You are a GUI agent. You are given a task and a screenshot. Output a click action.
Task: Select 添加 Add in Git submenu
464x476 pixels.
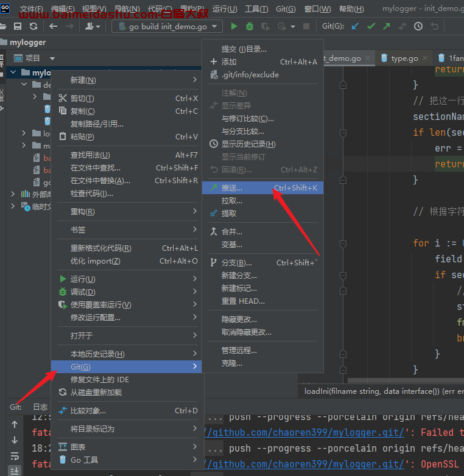click(x=262, y=61)
